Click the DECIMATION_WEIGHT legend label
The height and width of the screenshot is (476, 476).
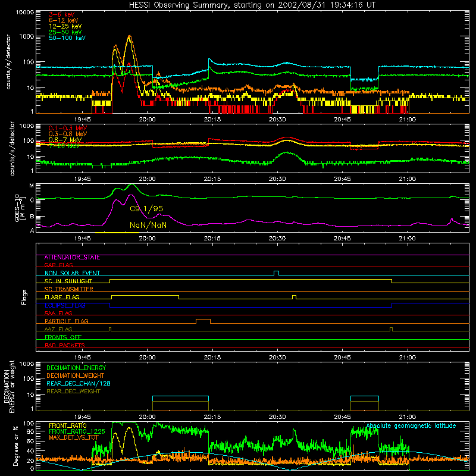click(76, 376)
